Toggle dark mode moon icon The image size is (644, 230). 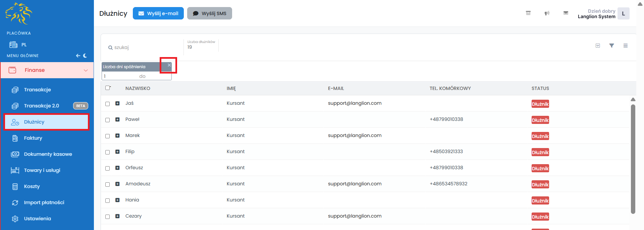tap(85, 56)
